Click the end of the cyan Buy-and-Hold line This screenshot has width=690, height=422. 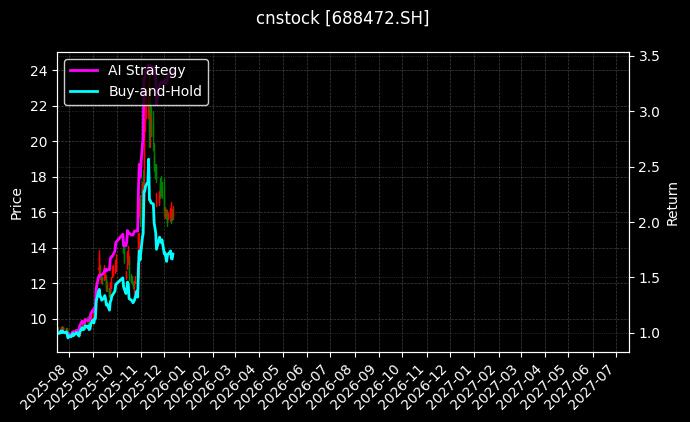tap(173, 254)
